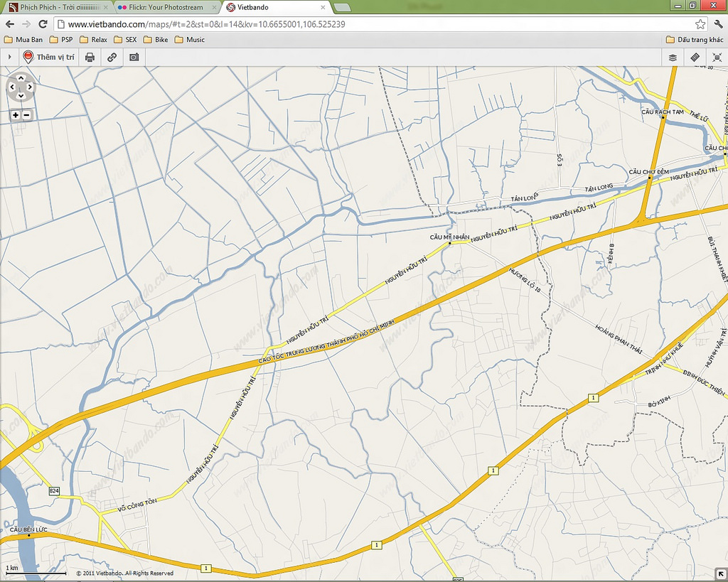Click the 824 route shield

(x=54, y=490)
